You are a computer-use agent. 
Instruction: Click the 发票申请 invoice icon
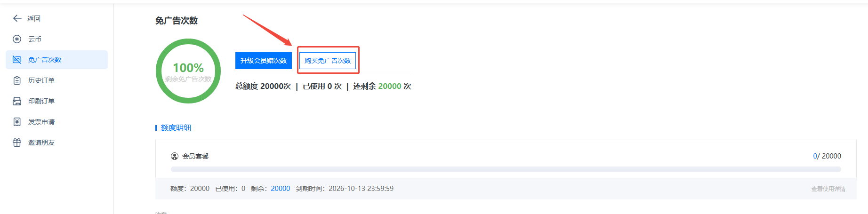(x=17, y=122)
